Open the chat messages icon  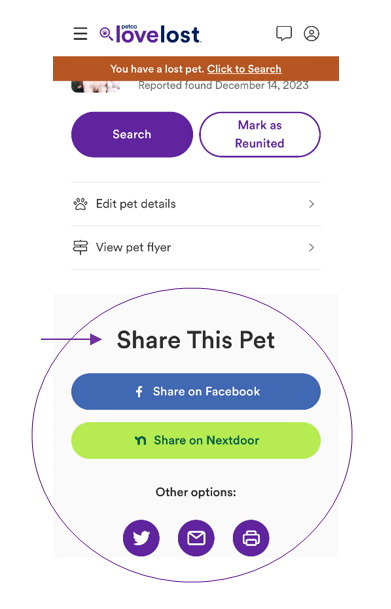click(284, 33)
